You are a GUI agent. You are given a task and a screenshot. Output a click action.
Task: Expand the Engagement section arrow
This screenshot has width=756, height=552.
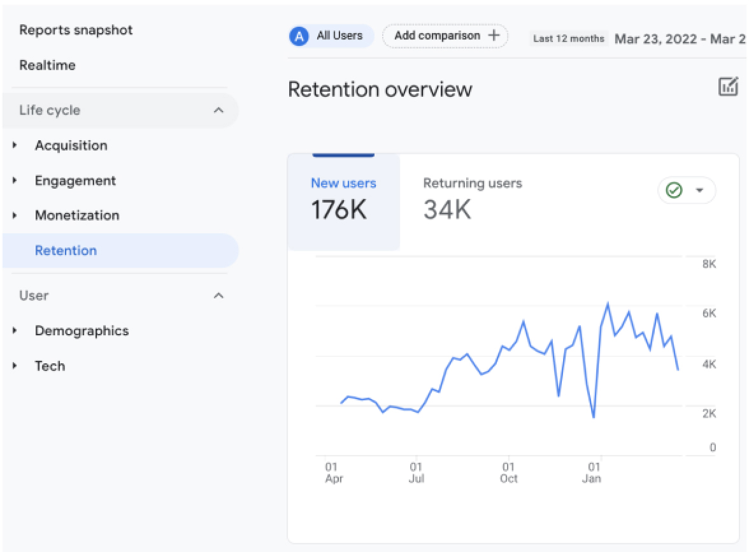pyautogui.click(x=15, y=180)
